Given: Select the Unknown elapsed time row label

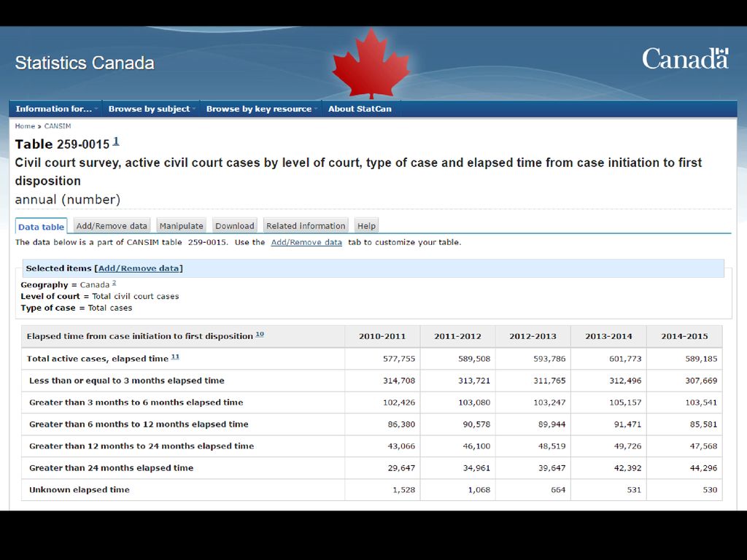Looking at the screenshot, I should pos(80,490).
